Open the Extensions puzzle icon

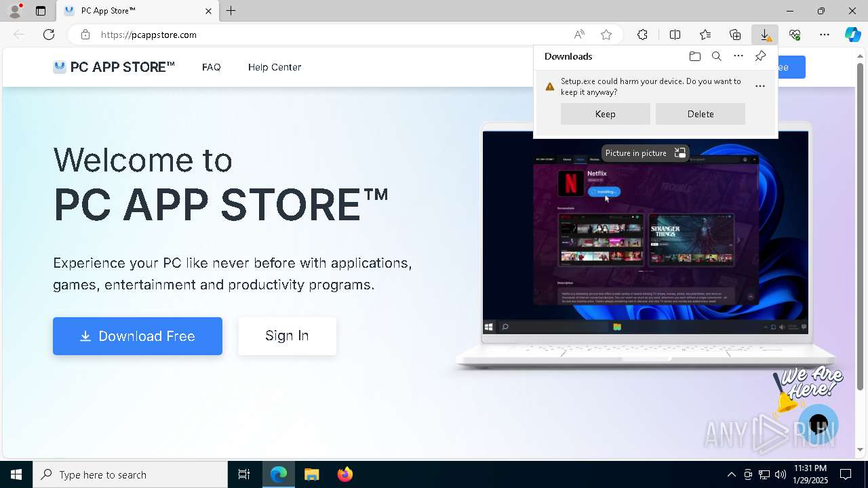pos(642,35)
